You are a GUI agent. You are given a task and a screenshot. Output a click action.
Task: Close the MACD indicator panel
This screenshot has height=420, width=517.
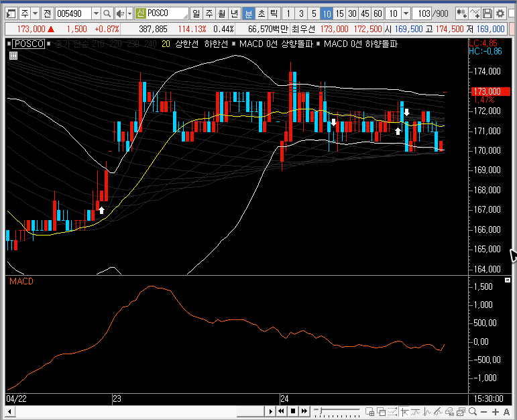click(508, 280)
